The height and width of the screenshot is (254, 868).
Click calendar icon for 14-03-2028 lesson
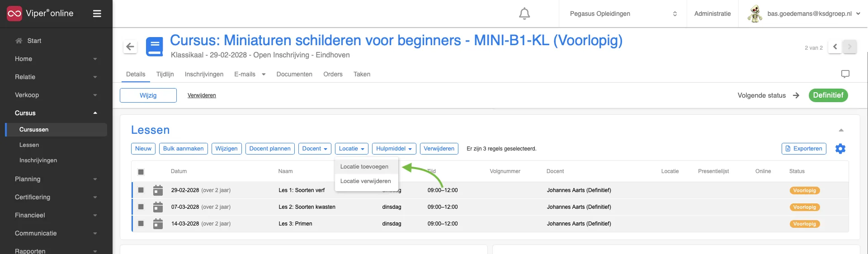[158, 224]
